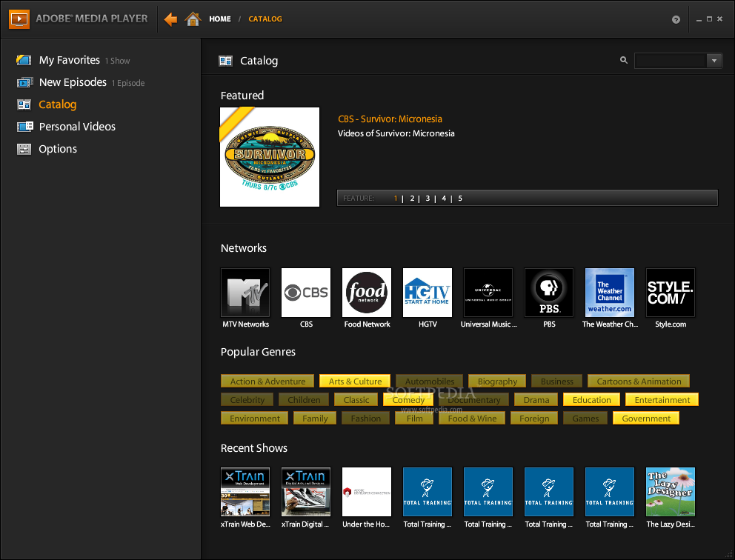Select Family genre tag
The width and height of the screenshot is (735, 560).
pos(315,419)
